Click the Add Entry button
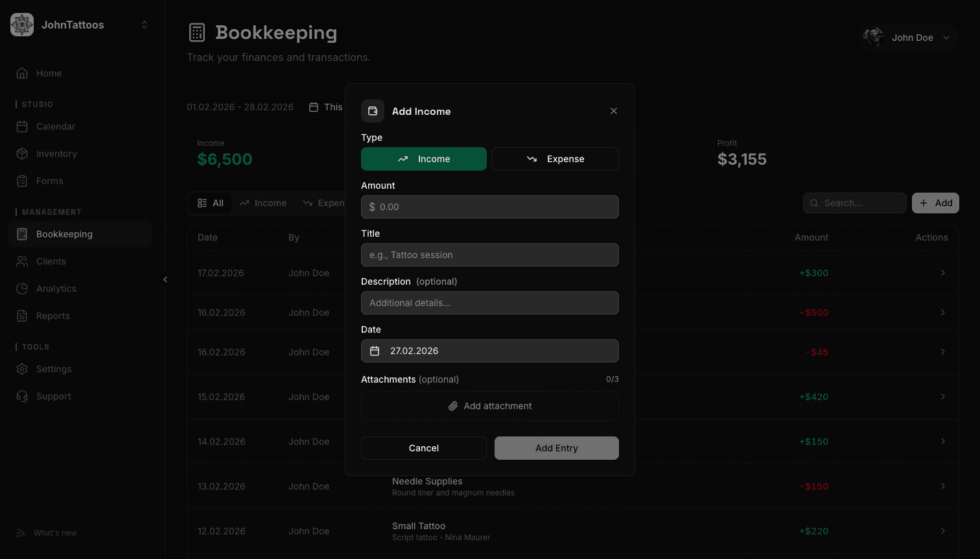 click(x=556, y=448)
